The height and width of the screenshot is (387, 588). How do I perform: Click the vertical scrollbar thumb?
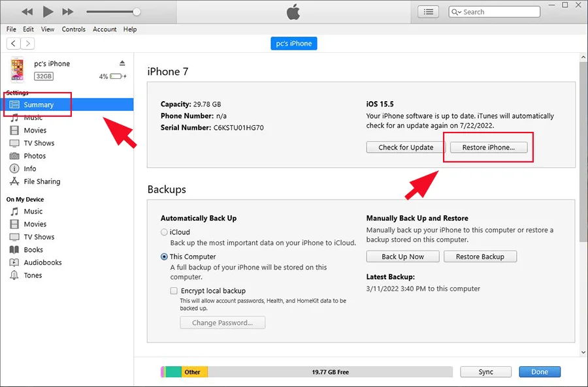583,151
